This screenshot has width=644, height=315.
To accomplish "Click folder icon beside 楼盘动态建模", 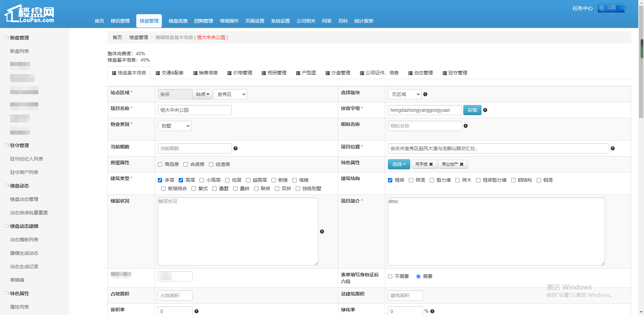I will coord(7,226).
